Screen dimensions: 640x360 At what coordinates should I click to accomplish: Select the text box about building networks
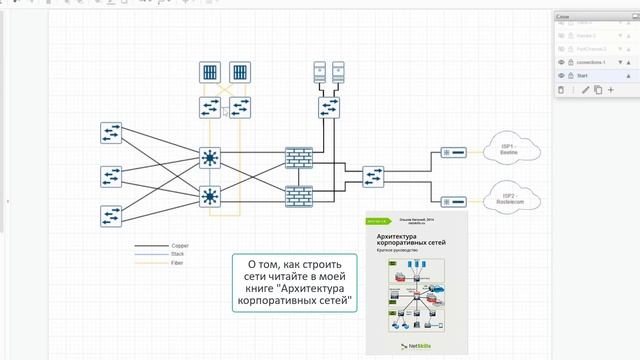tap(295, 283)
